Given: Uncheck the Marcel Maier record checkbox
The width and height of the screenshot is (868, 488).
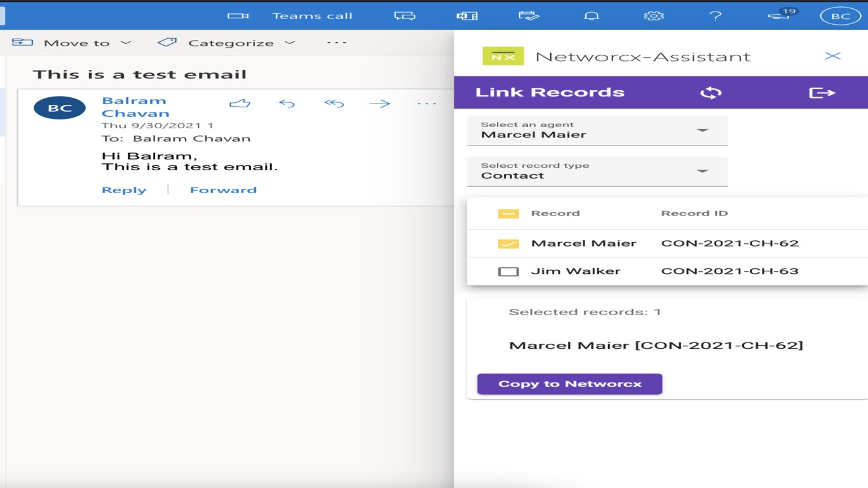Looking at the screenshot, I should coord(508,243).
